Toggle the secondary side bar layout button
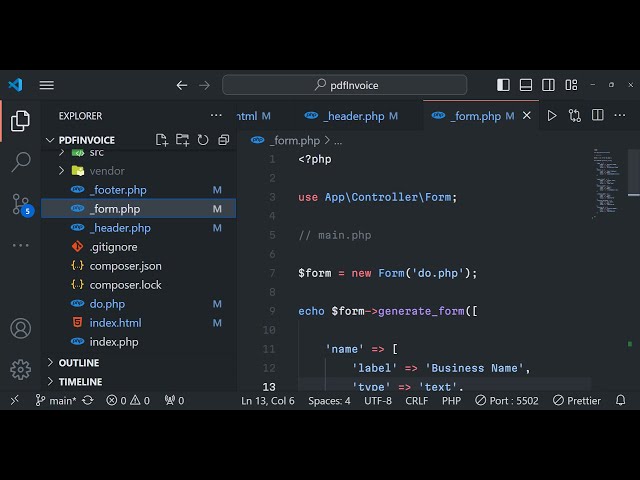 coord(548,85)
